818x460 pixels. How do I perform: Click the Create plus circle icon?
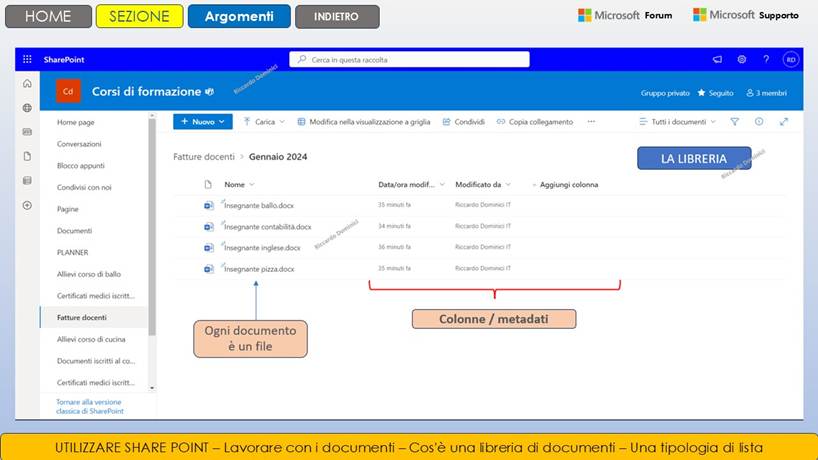[27, 205]
